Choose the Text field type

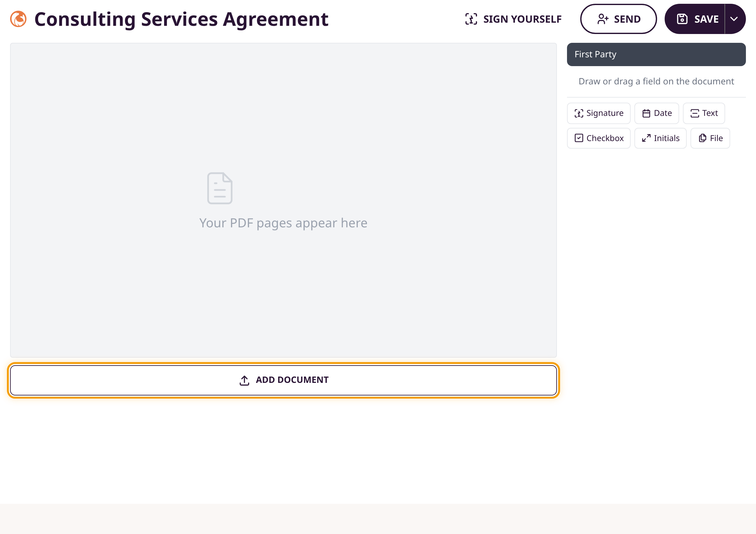(704, 113)
